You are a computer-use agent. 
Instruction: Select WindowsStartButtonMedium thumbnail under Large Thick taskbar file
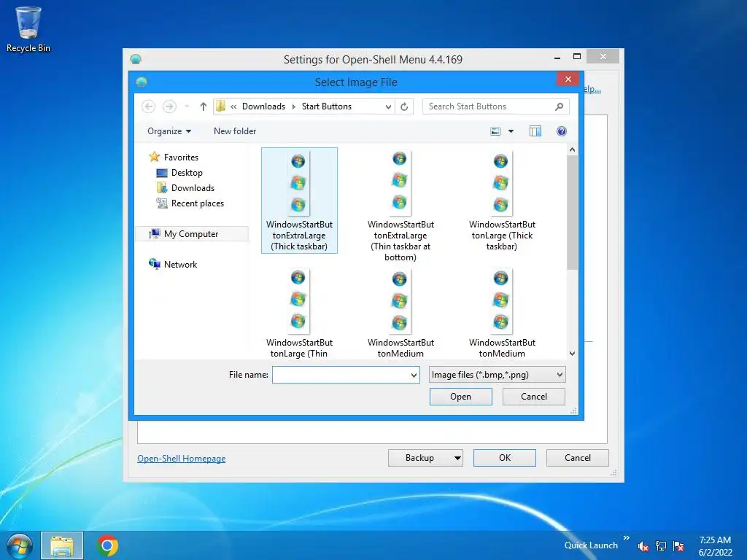click(500, 300)
